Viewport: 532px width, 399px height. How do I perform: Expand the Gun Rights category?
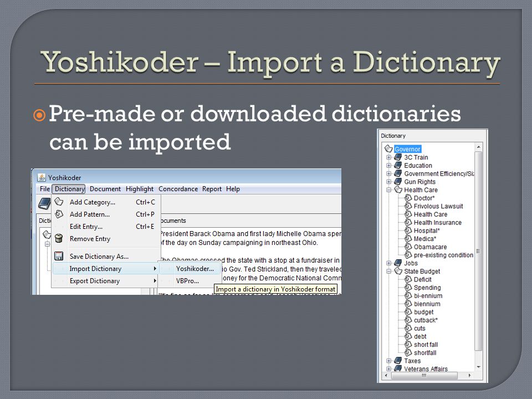tap(388, 182)
